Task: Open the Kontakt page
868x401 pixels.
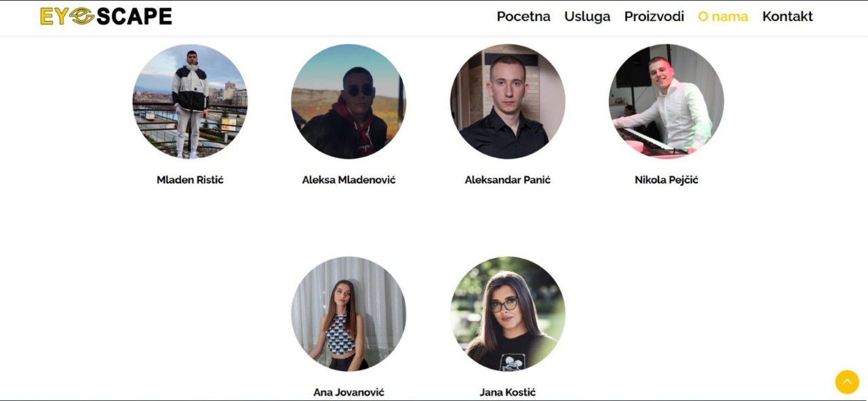Action: point(787,16)
